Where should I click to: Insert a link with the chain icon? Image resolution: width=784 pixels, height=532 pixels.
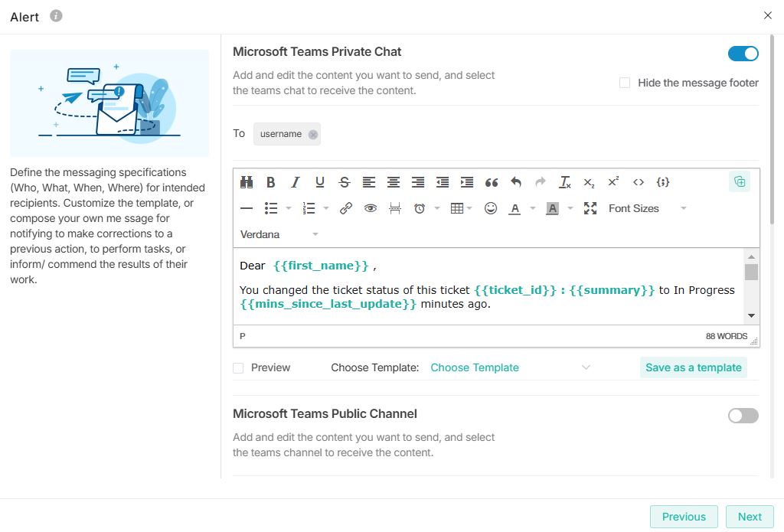coord(346,208)
